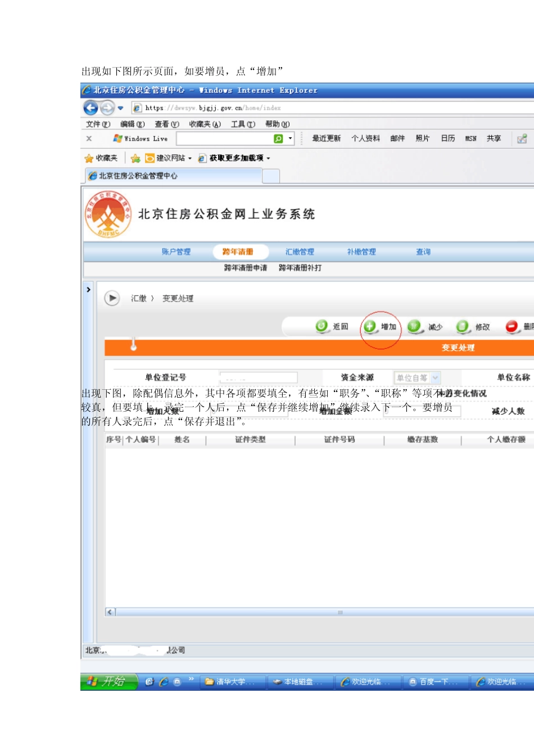Click the 证件类型 column header
The width and height of the screenshot is (534, 756).
click(x=250, y=440)
